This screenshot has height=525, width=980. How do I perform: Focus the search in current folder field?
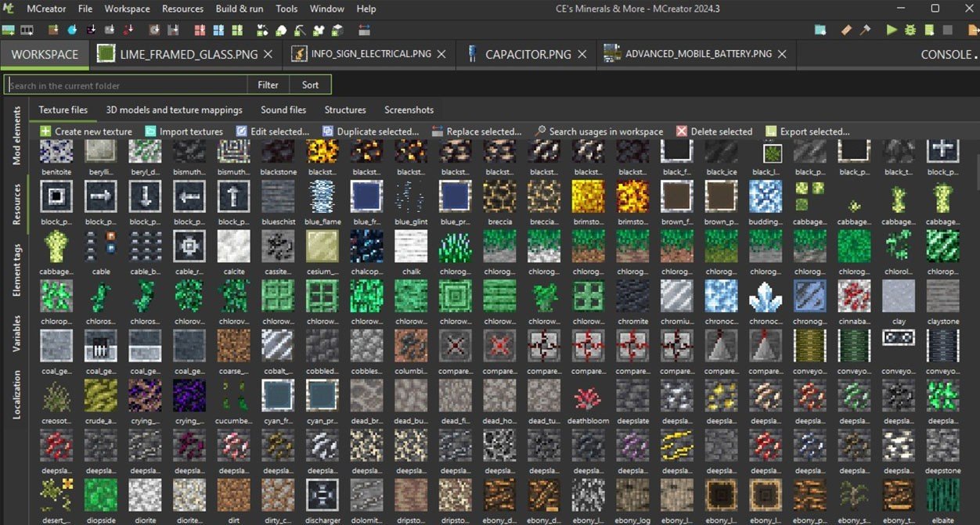pyautogui.click(x=128, y=85)
